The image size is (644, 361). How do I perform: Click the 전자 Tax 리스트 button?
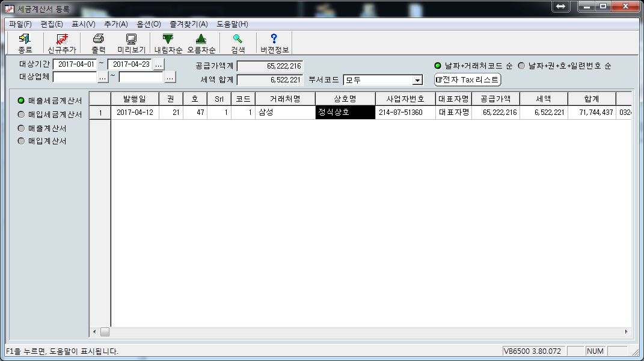pyautogui.click(x=467, y=79)
